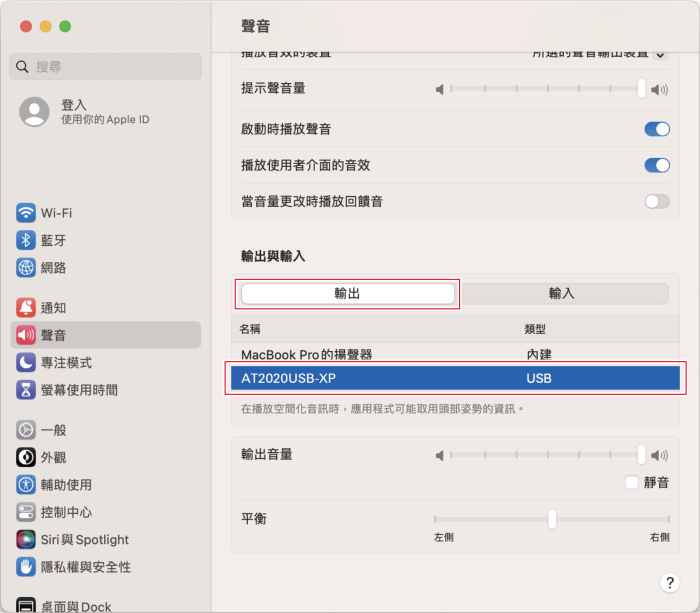Screen dimensions: 700x613
Task: Disable 啟動時播放聲音 toggle
Action: pyautogui.click(x=656, y=129)
